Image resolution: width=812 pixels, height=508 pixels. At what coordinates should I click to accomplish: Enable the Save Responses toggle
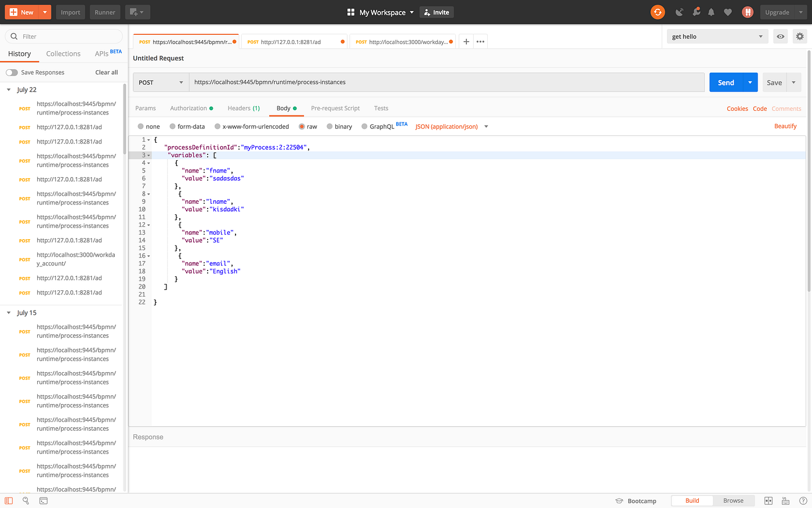pyautogui.click(x=12, y=72)
